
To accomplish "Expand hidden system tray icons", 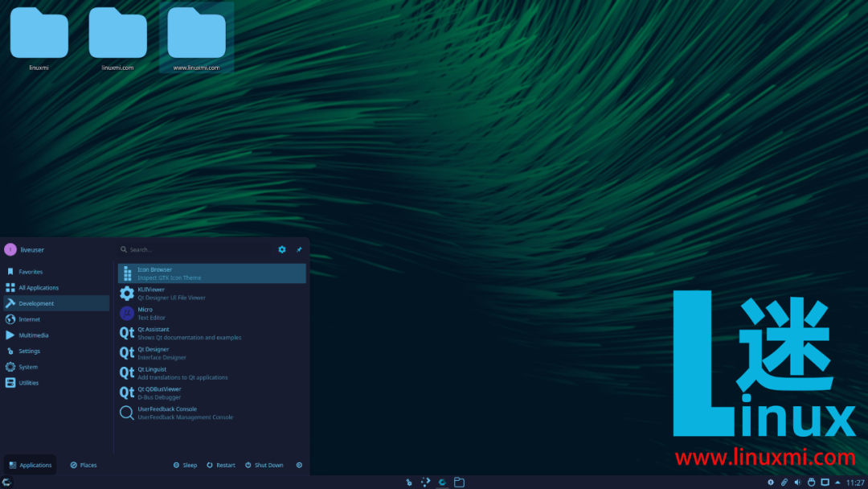I will (x=838, y=481).
